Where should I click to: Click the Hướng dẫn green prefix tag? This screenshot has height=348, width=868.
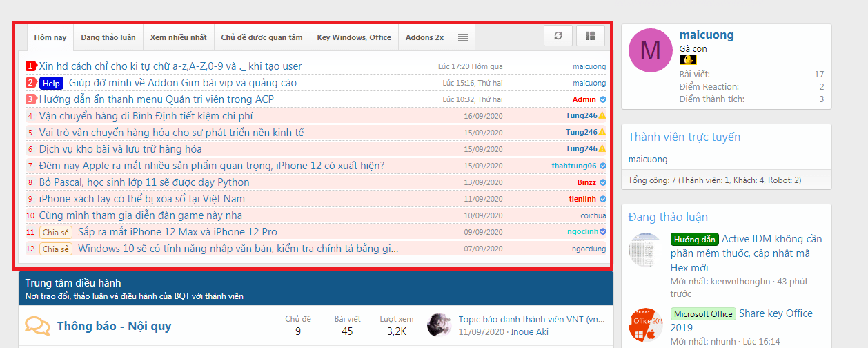click(694, 239)
